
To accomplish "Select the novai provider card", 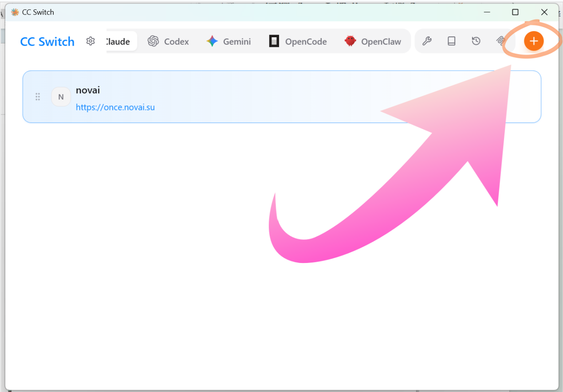I will 266,97.
